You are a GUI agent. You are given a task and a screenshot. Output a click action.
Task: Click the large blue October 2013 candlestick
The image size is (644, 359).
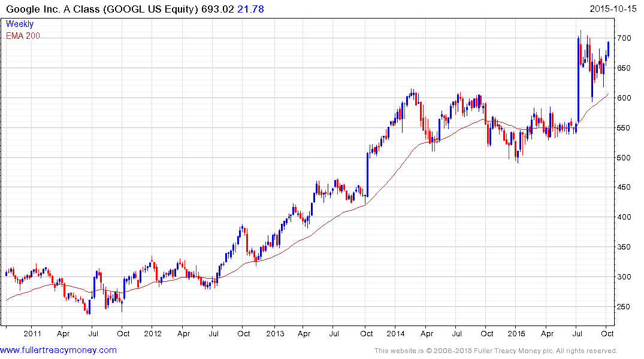pos(368,175)
